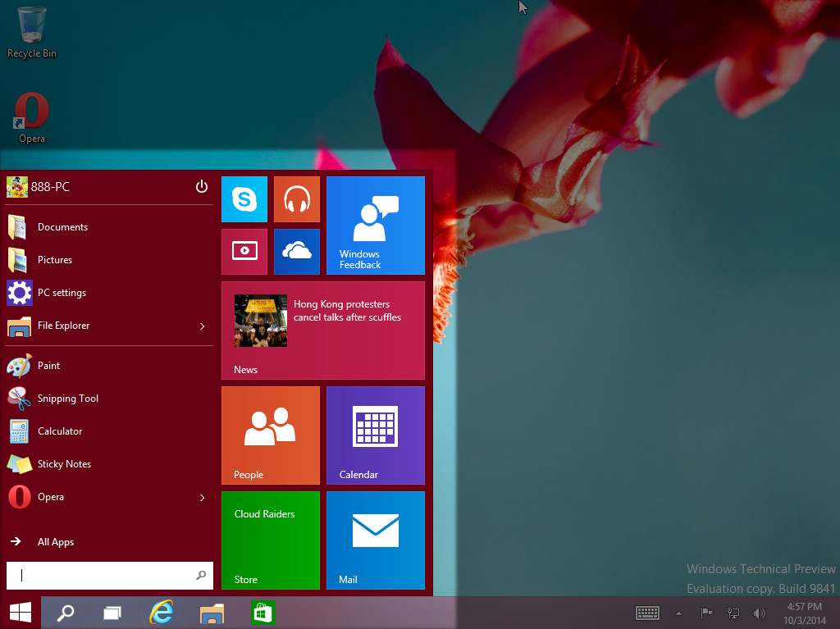Open the Skype tile

point(244,199)
